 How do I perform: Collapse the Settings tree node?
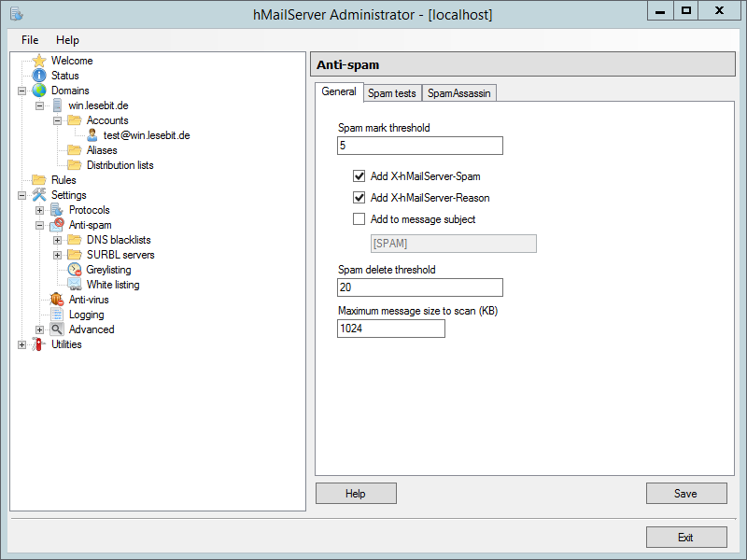[21, 195]
